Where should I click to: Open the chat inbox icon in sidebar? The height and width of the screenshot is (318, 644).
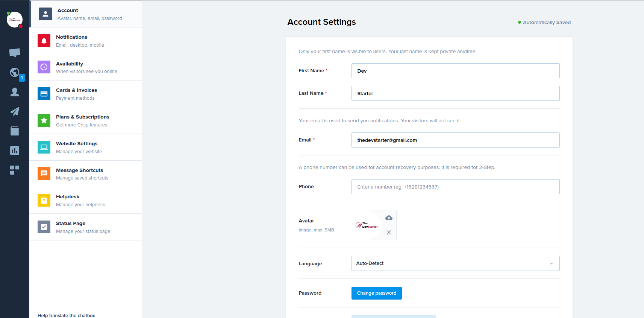coord(15,53)
